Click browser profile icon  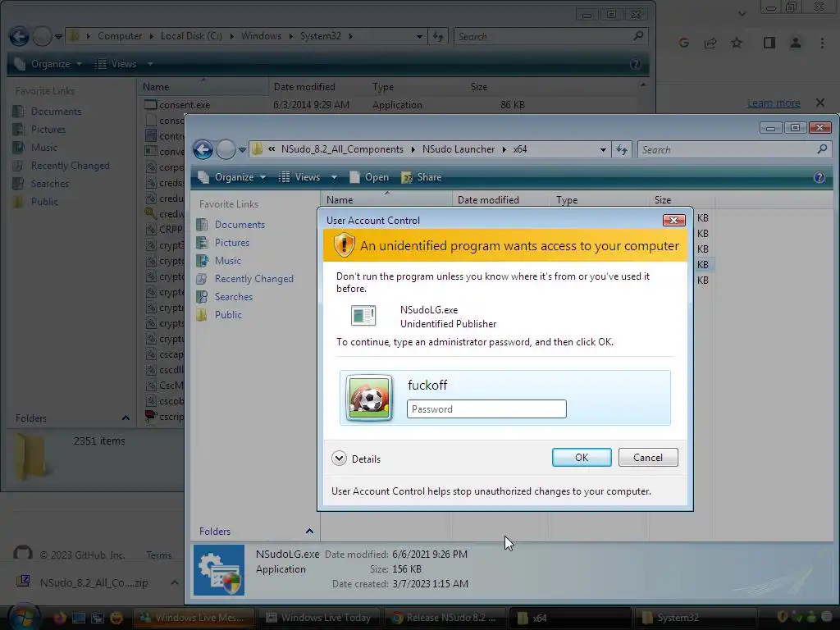(x=796, y=43)
